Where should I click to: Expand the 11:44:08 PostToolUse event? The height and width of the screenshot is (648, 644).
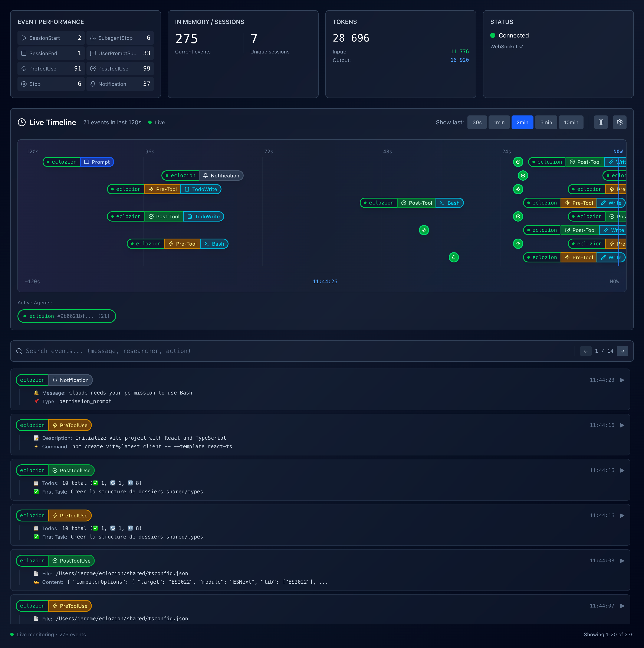(x=622, y=561)
